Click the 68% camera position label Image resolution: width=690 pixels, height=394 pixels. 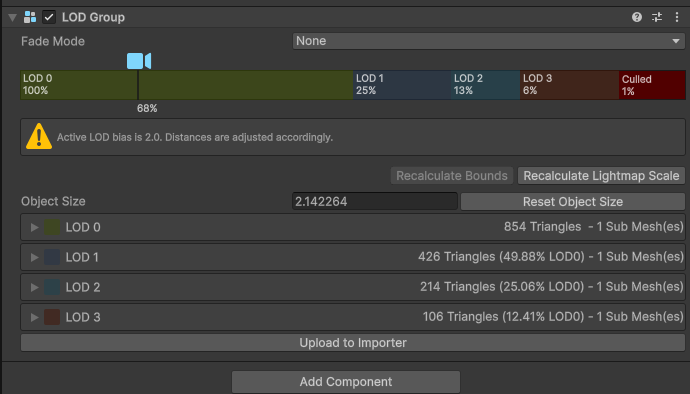[147, 108]
